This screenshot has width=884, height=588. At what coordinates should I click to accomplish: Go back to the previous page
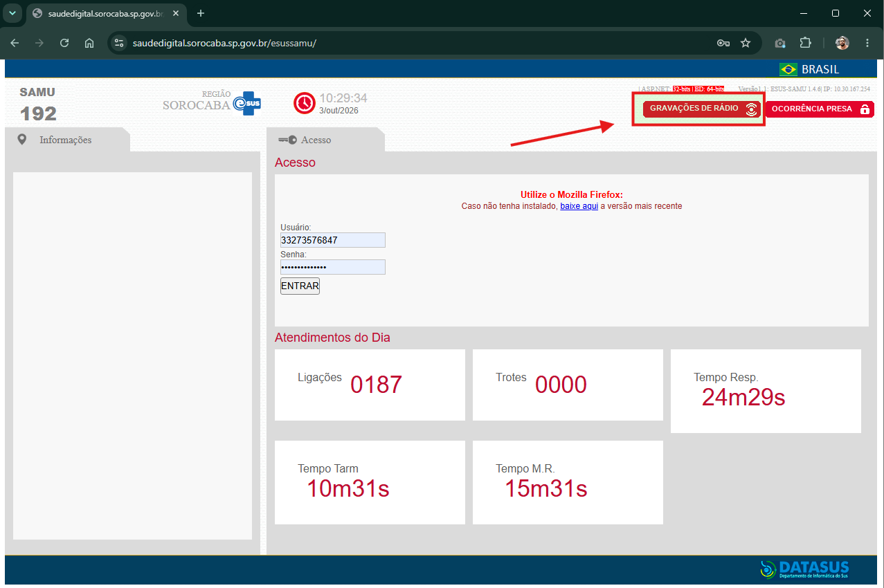(15, 43)
